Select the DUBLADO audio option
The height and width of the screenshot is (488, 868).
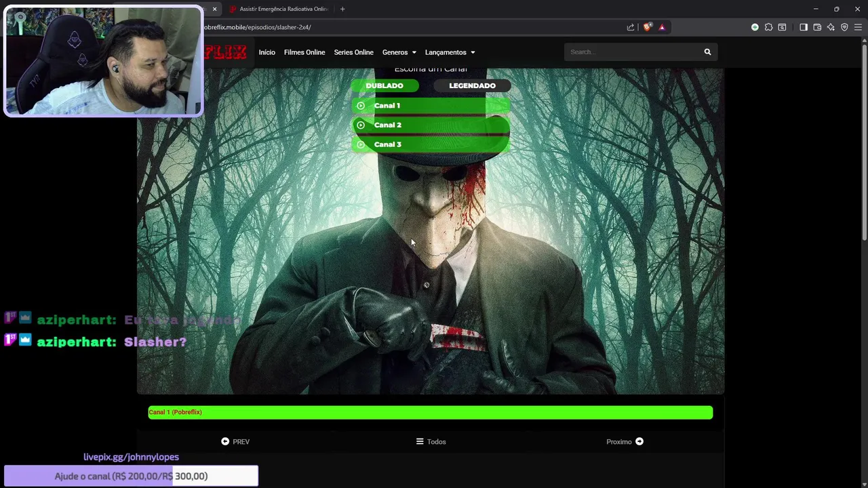point(384,85)
